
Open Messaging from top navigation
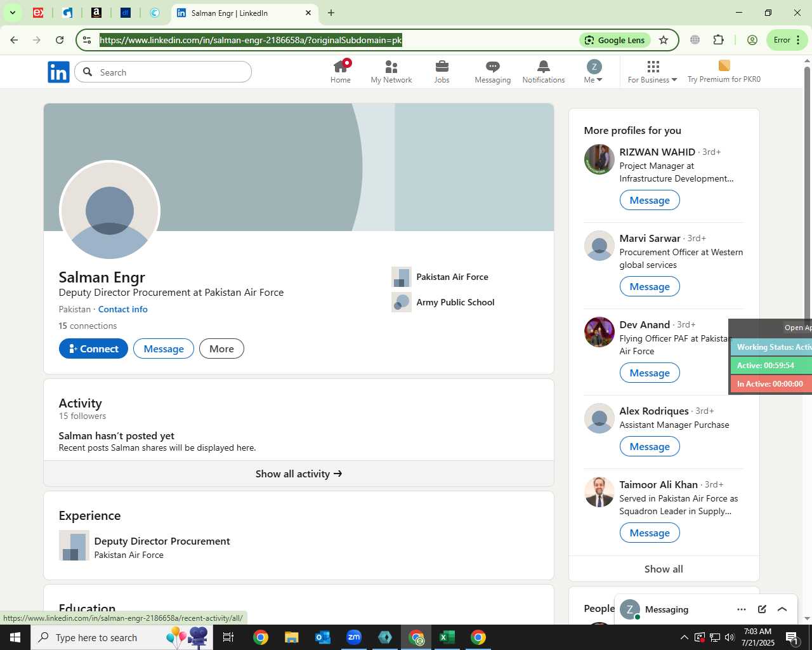click(x=493, y=72)
